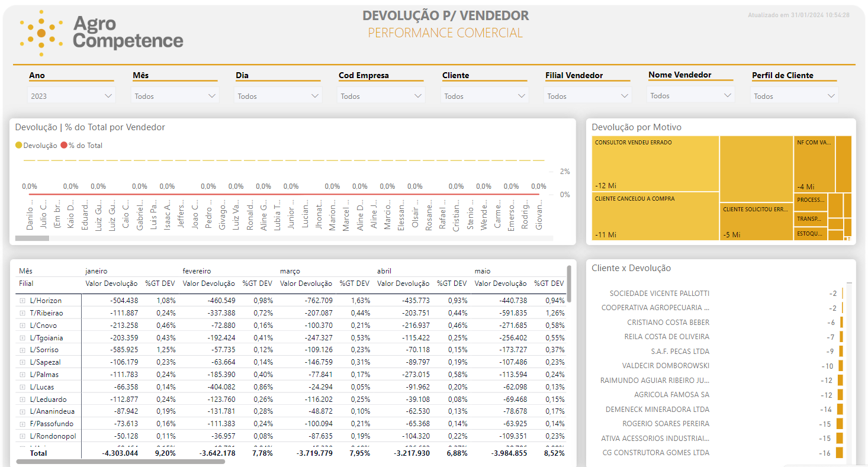The height and width of the screenshot is (467, 868).
Task: Click the yellow Devolução legend marker
Action: pos(18,145)
